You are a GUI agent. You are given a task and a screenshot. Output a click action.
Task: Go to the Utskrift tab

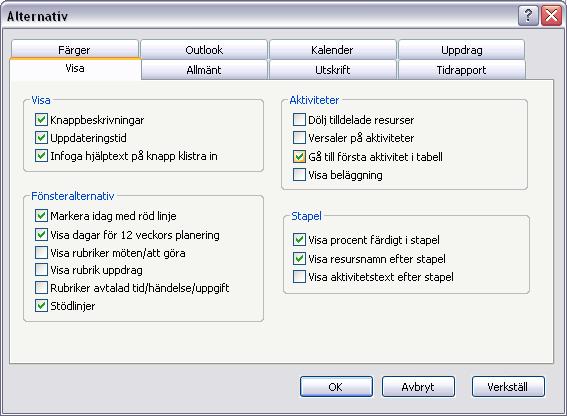pos(332,70)
